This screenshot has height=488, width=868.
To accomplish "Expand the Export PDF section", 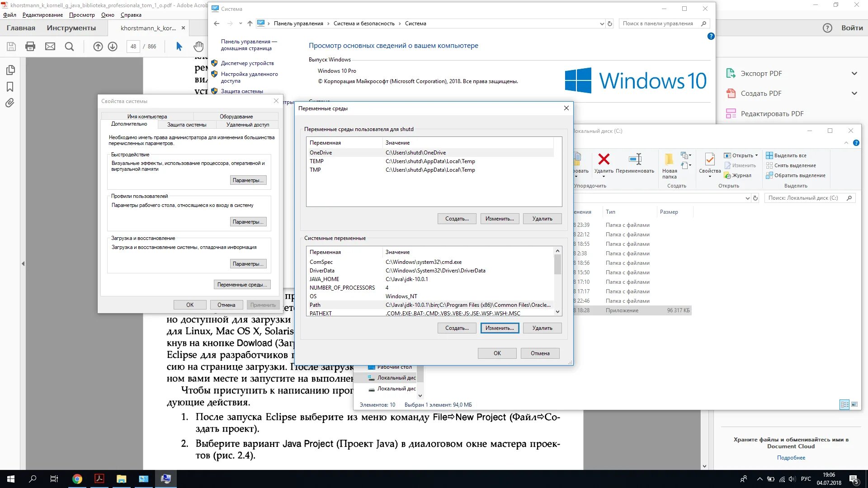I will (x=854, y=74).
